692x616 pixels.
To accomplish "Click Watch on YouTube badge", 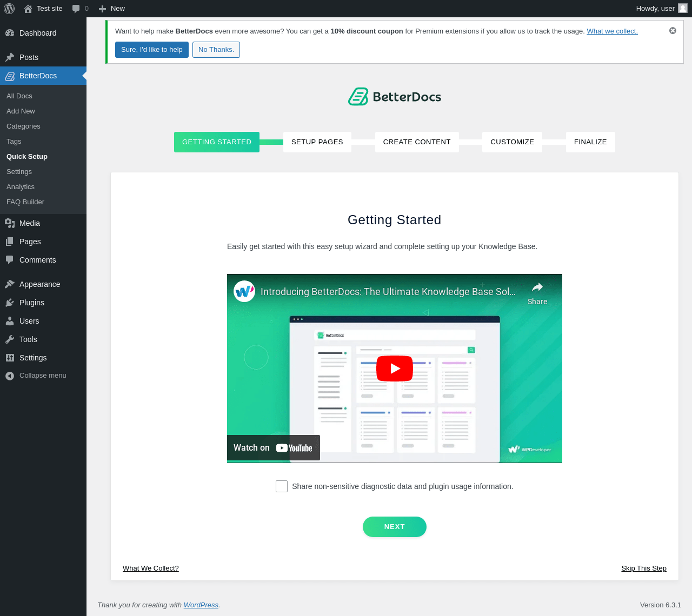I will [274, 448].
